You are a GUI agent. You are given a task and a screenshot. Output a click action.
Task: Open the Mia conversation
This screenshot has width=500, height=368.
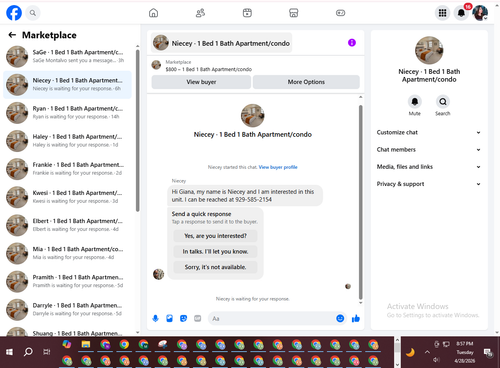click(x=67, y=253)
